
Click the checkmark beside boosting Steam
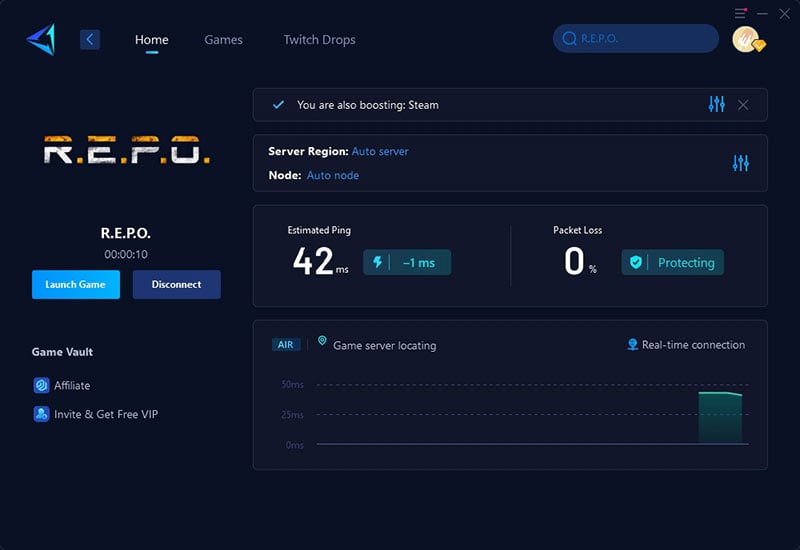pyautogui.click(x=278, y=105)
